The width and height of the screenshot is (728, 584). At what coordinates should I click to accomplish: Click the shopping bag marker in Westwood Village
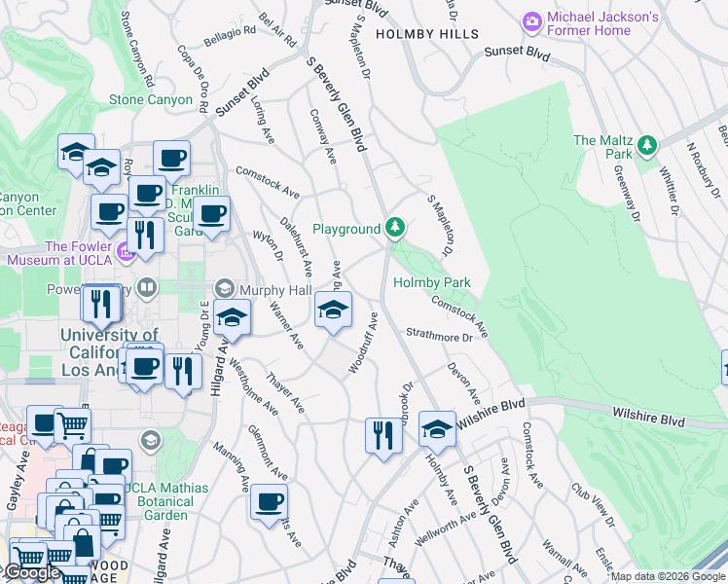pos(82,545)
